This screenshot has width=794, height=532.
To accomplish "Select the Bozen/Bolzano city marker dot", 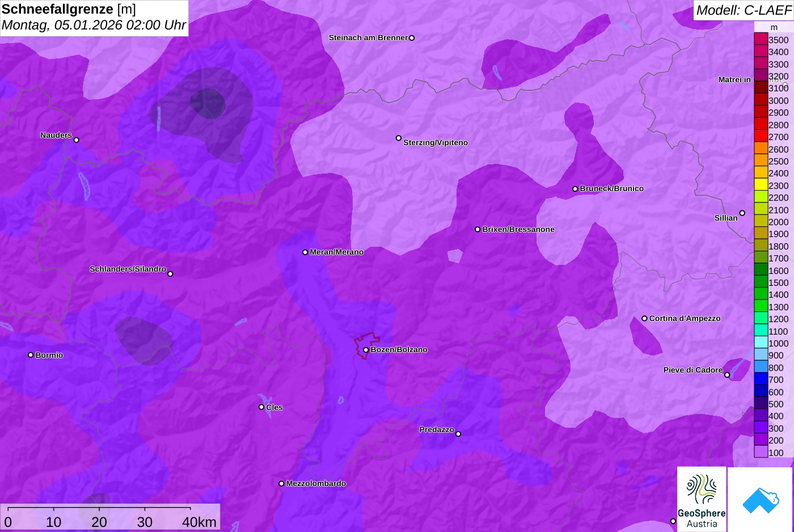I will point(366,350).
